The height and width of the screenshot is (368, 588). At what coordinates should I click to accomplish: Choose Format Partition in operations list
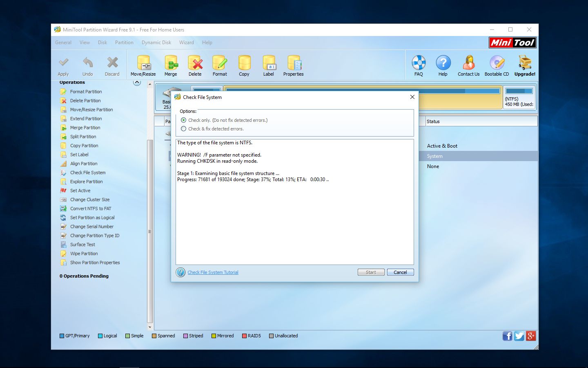[x=86, y=92]
